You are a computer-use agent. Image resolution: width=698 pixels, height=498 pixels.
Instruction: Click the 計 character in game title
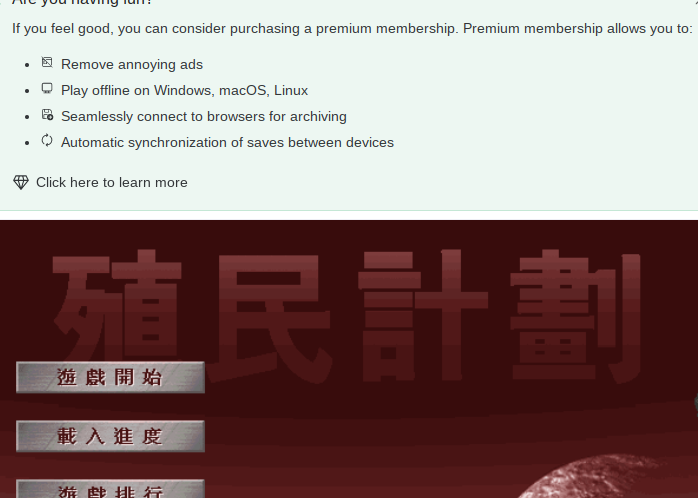pyautogui.click(x=423, y=316)
